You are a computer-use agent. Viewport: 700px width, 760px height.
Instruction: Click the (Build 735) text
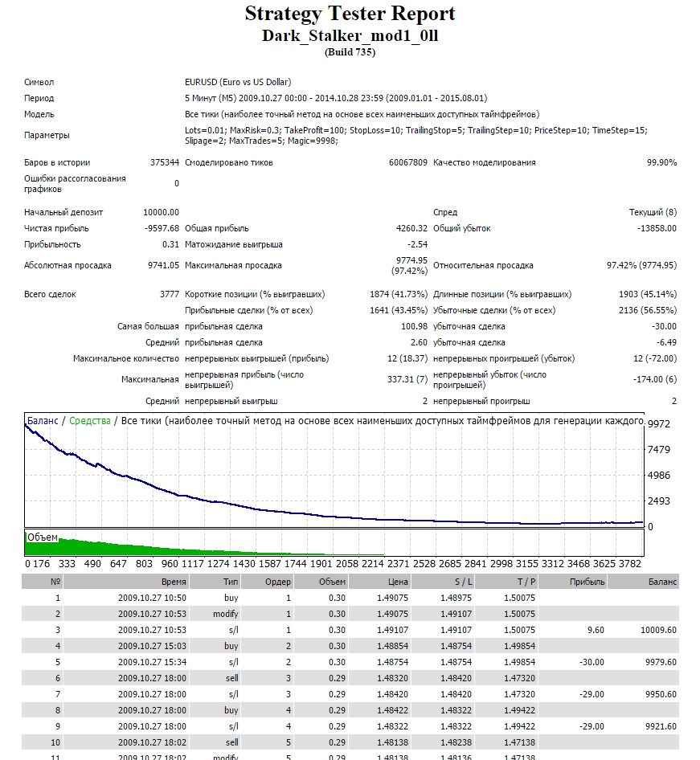tap(350, 52)
